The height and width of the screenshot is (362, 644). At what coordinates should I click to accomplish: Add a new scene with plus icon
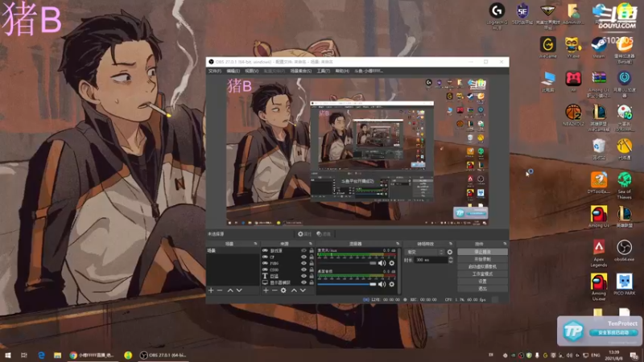211,290
